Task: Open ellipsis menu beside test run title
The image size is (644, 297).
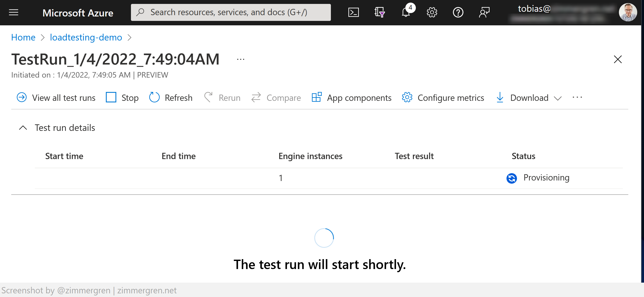Action: (240, 60)
